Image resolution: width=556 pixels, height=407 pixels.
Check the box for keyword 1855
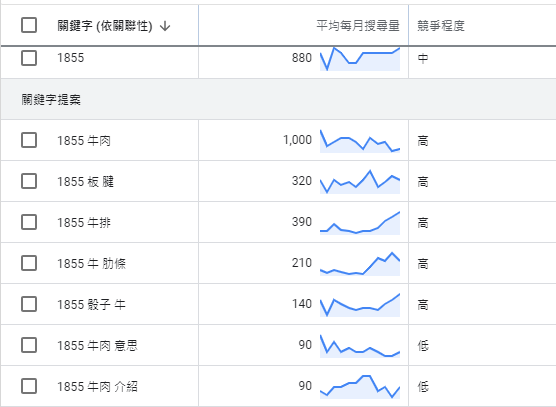coord(29,58)
